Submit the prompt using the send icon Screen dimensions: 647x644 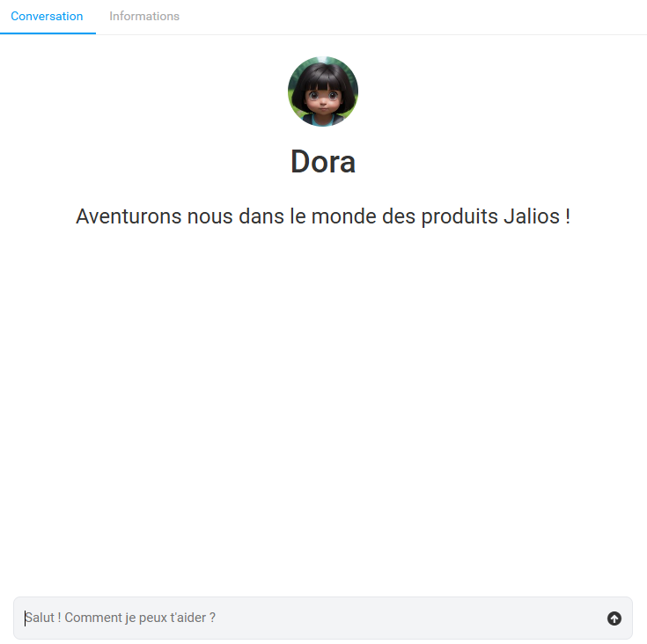(x=614, y=618)
